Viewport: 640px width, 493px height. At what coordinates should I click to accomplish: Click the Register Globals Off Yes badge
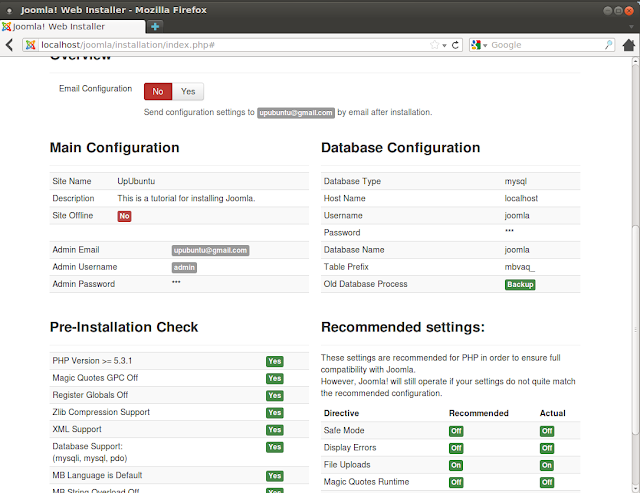[275, 395]
